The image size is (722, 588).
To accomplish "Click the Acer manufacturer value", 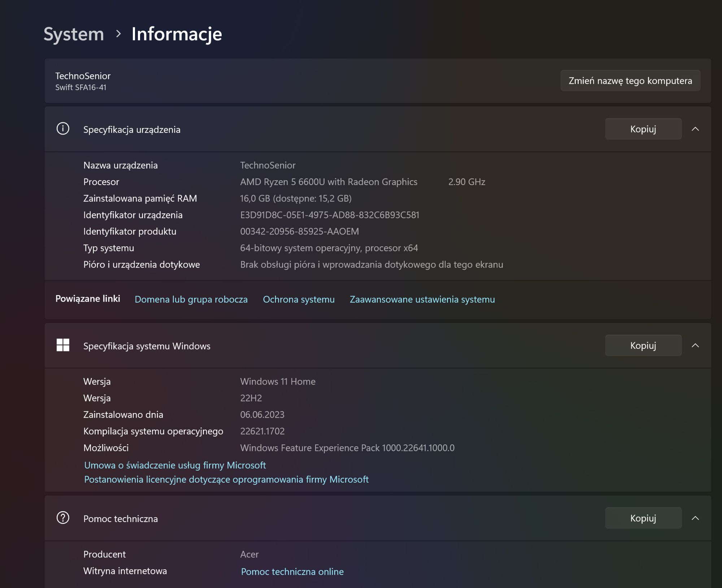I will click(x=249, y=554).
